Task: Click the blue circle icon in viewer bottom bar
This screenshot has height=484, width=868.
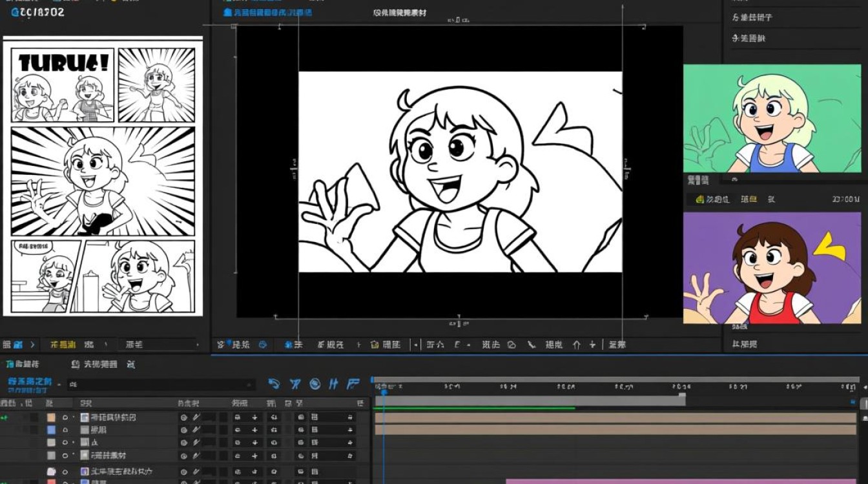Action: (263, 345)
